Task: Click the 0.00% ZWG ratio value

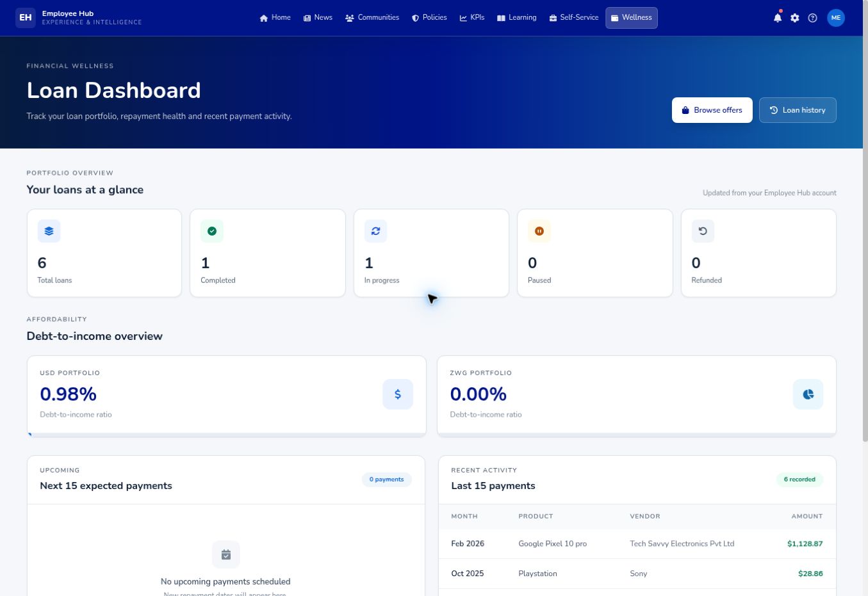Action: pos(479,394)
